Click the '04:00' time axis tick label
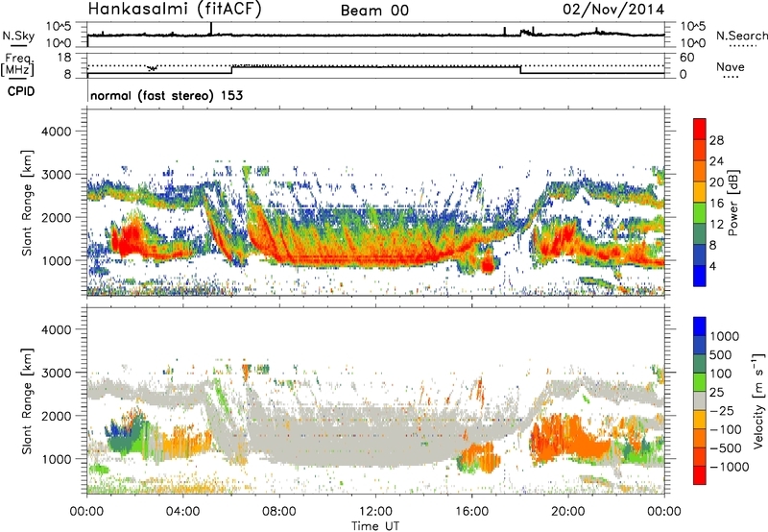Viewport: 768px width, 532px height. [x=183, y=512]
